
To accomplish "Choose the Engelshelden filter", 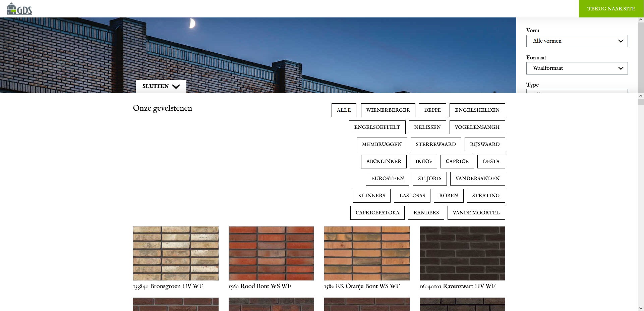I will point(477,110).
